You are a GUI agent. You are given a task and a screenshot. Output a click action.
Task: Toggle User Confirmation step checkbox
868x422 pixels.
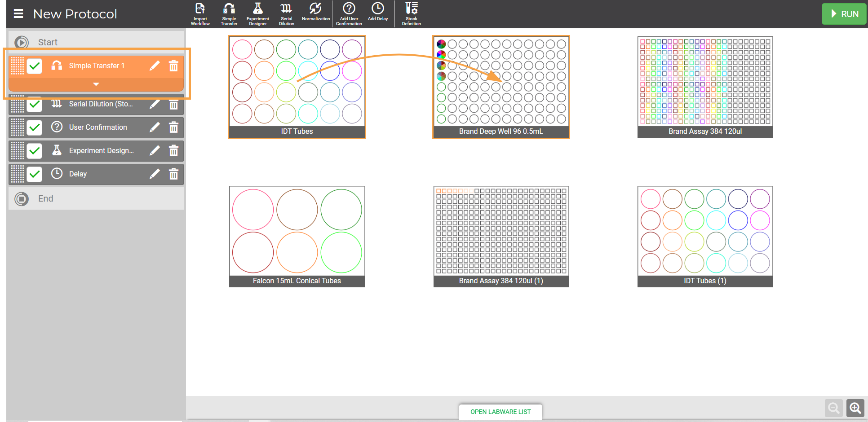click(35, 127)
